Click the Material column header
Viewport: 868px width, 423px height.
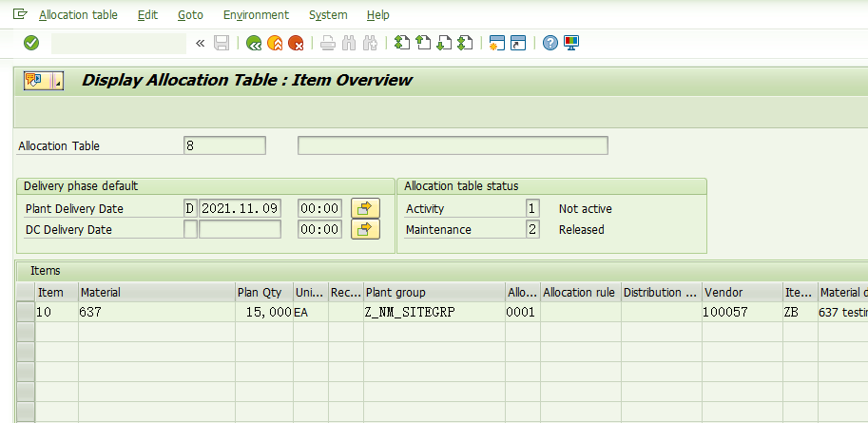coord(157,293)
